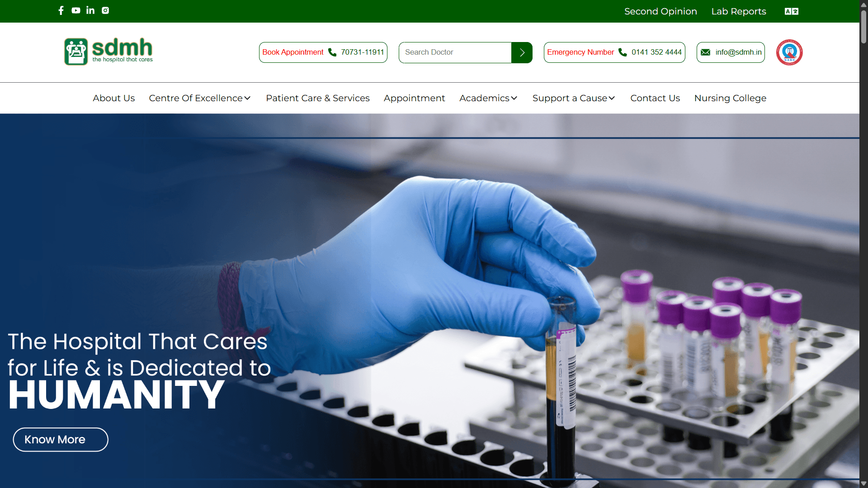
Task: Click the info@sdmh.in email link
Action: (731, 52)
